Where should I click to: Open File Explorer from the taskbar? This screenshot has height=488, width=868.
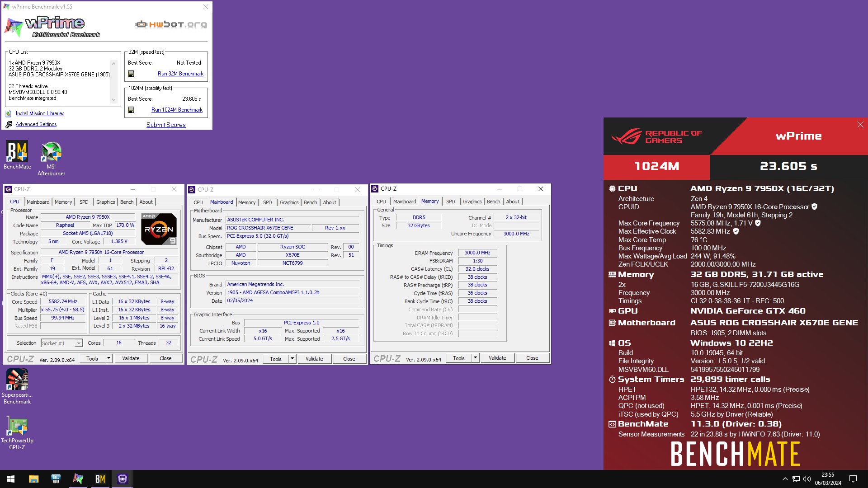pos(33,479)
